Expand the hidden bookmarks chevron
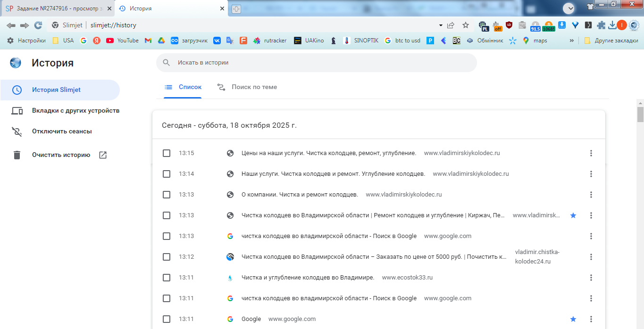The image size is (644, 329). pyautogui.click(x=572, y=41)
